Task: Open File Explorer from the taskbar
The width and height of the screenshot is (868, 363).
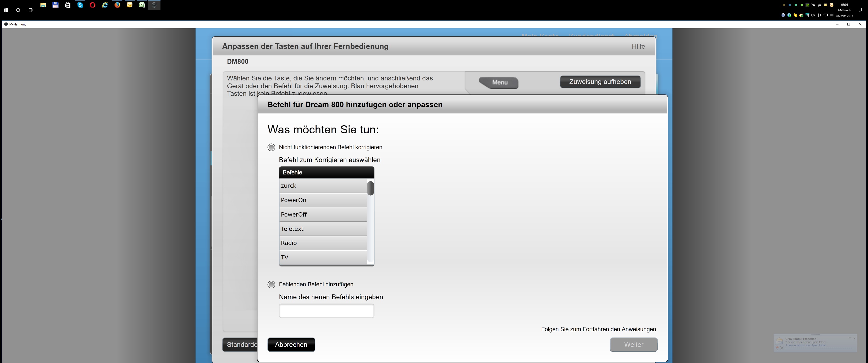Action: pyautogui.click(x=43, y=5)
